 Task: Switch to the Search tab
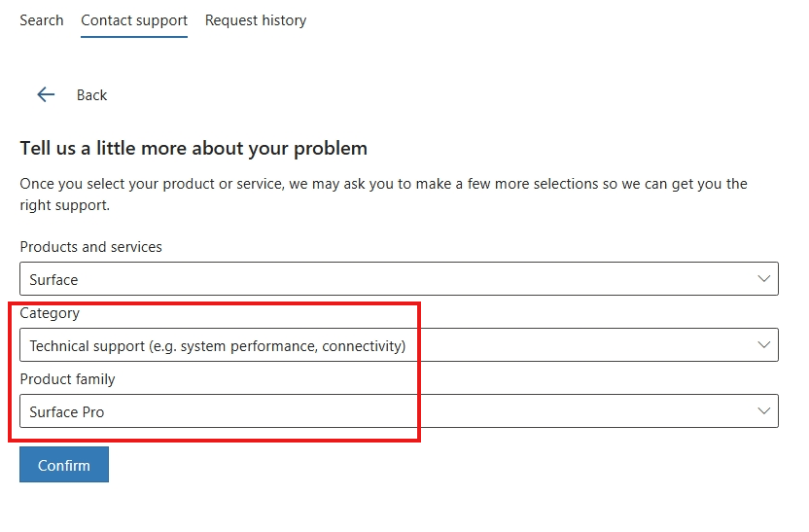(x=42, y=20)
